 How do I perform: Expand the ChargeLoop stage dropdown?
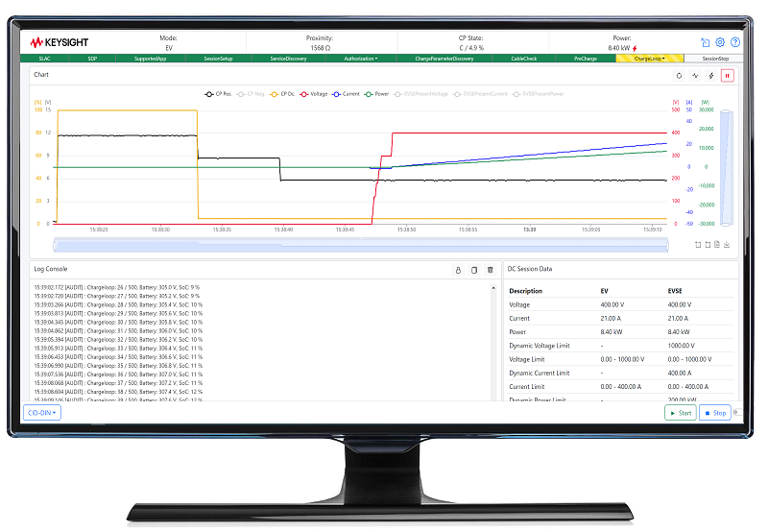click(x=650, y=59)
